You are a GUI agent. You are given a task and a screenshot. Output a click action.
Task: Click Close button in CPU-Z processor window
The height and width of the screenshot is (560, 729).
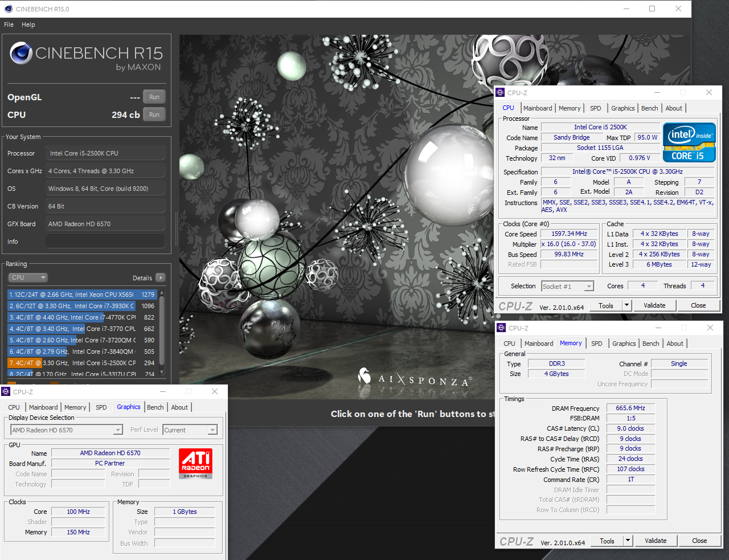[698, 305]
